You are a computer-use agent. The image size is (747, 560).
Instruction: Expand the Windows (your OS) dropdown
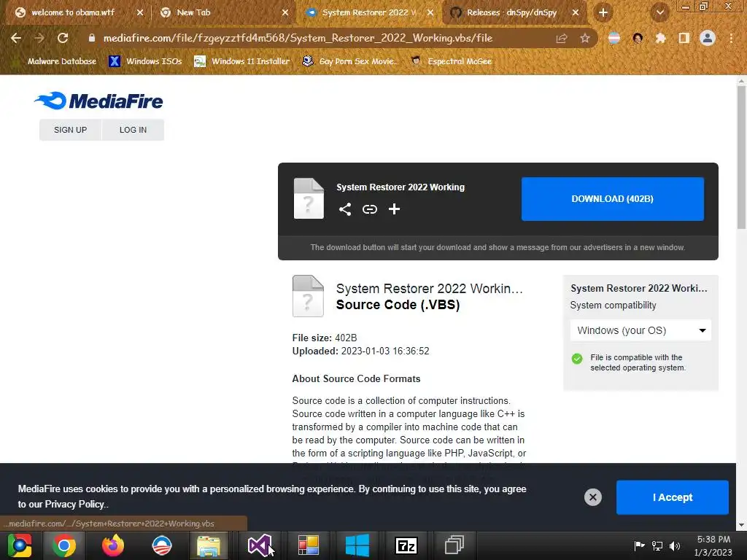640,330
